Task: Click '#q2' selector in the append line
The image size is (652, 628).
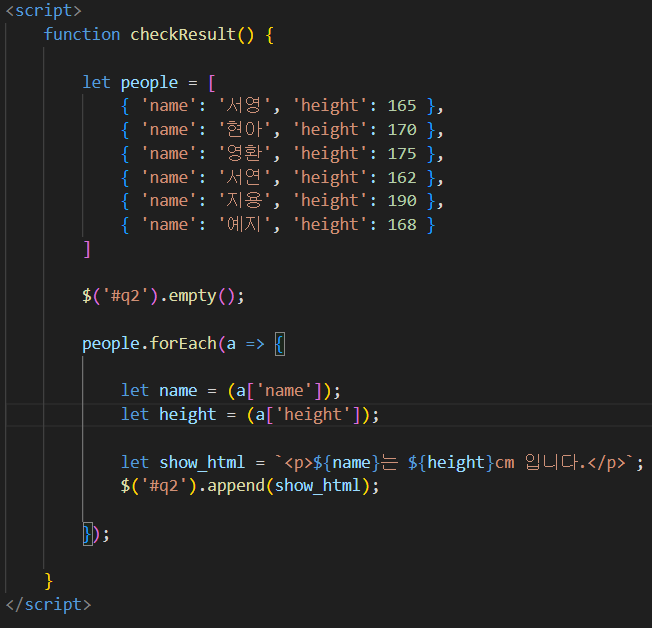Action: (164, 486)
